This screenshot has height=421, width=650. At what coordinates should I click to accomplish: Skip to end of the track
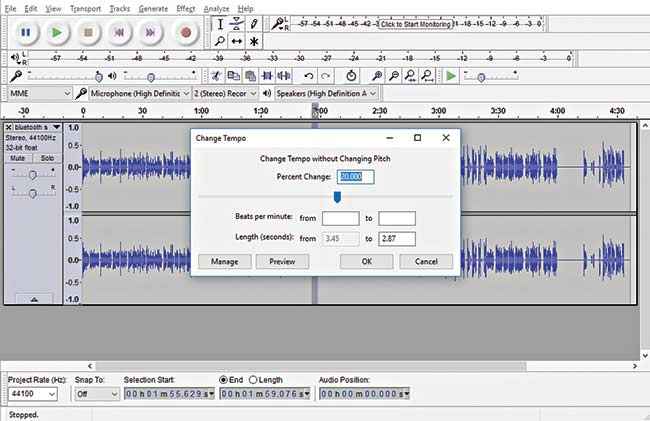(152, 32)
